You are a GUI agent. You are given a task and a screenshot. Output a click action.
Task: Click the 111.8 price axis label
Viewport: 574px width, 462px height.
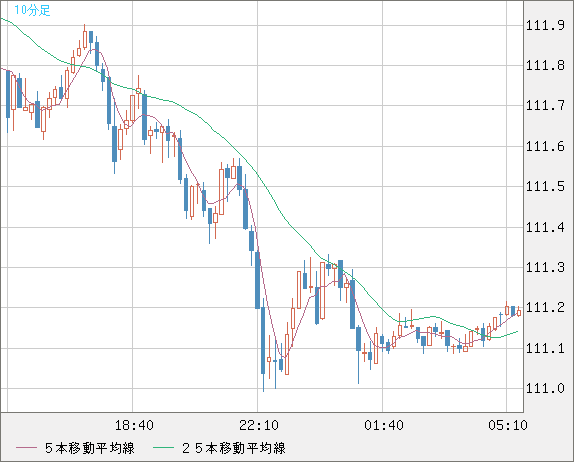point(545,66)
